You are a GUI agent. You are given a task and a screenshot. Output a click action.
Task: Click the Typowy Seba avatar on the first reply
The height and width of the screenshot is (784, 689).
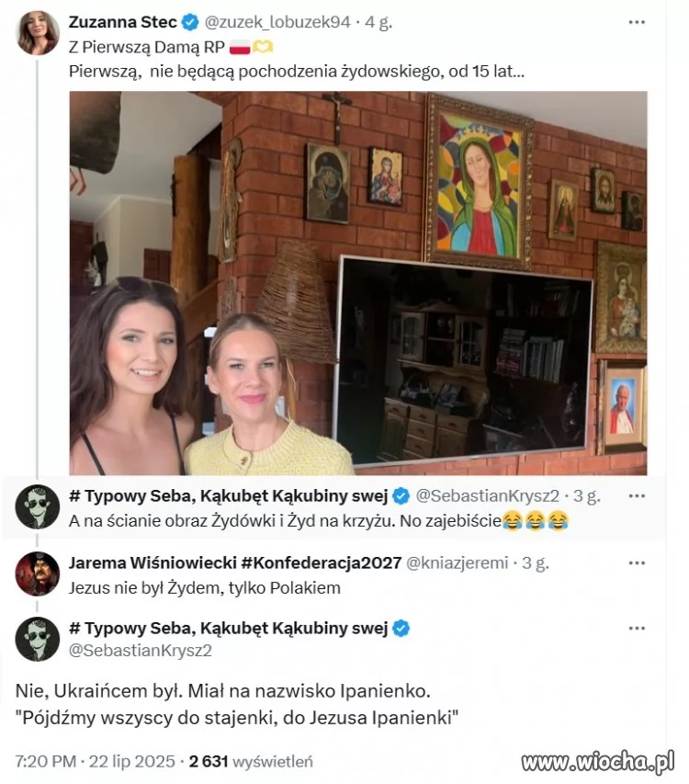(38, 507)
